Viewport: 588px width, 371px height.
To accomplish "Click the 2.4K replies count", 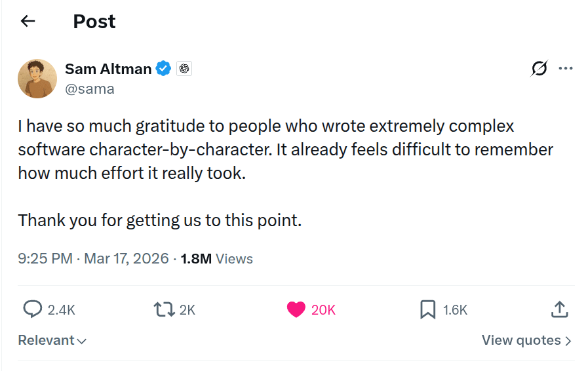I will [x=62, y=310].
